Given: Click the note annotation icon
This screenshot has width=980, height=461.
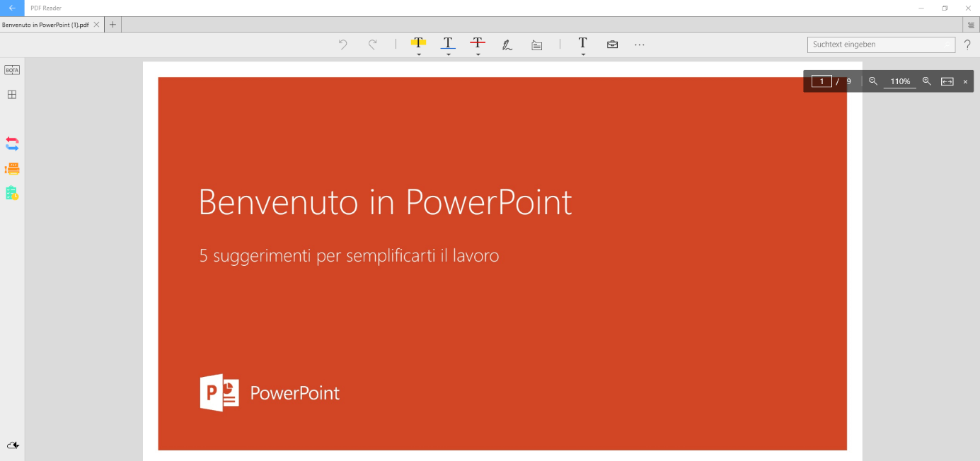Looking at the screenshot, I should (x=537, y=45).
